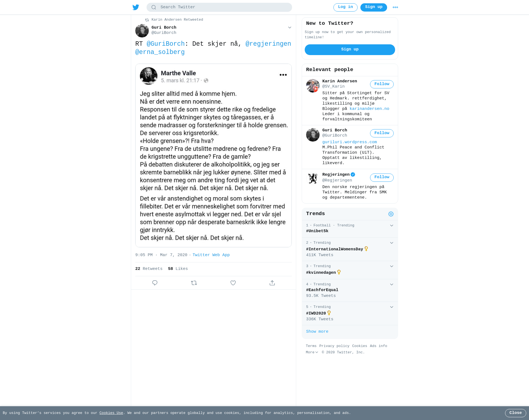Viewport: 529px width, 420px height.
Task: Like the tweet with heart icon
Action: point(233,283)
